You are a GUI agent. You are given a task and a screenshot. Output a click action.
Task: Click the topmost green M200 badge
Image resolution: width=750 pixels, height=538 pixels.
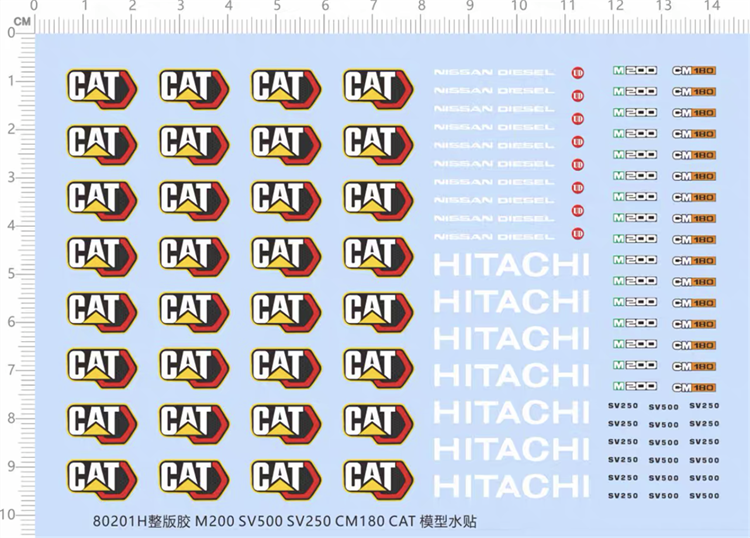[634, 71]
